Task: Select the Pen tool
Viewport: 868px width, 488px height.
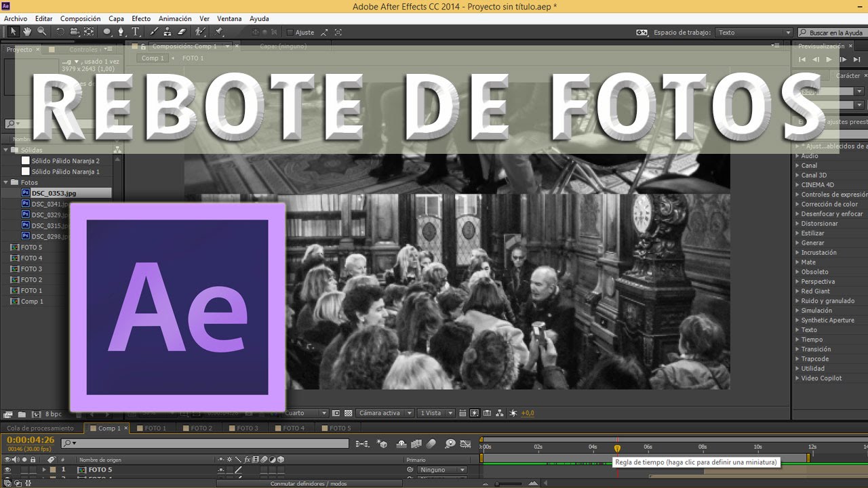Action: [121, 32]
